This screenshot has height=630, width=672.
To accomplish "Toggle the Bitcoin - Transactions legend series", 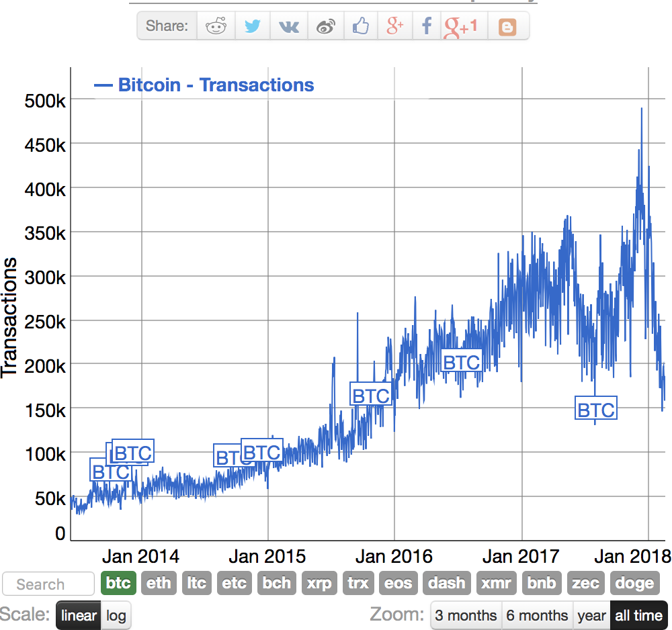I will tap(204, 85).
